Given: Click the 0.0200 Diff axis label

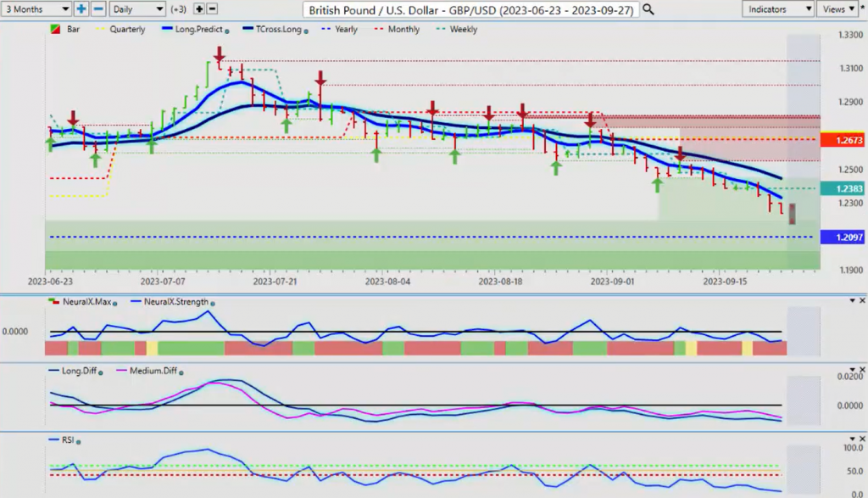Looking at the screenshot, I should 850,377.
